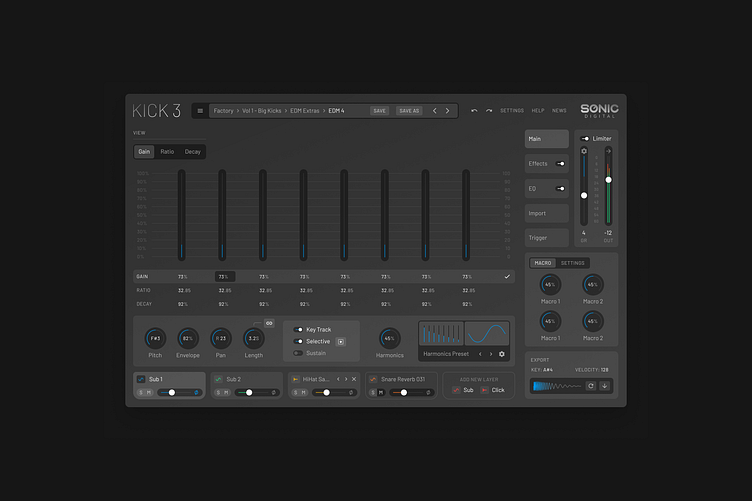Select next Harmonics Preset chevron

click(x=490, y=354)
